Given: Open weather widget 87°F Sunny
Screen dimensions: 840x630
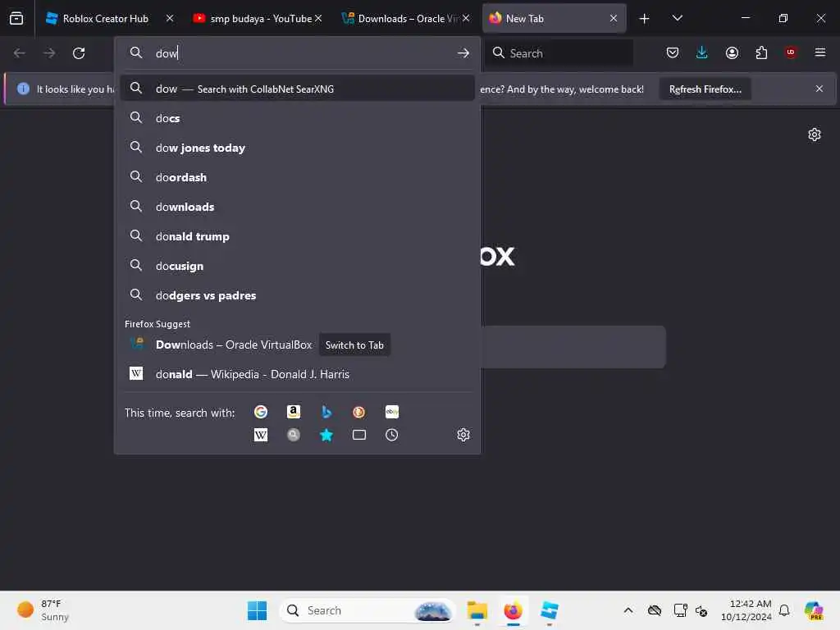Looking at the screenshot, I should point(43,610).
